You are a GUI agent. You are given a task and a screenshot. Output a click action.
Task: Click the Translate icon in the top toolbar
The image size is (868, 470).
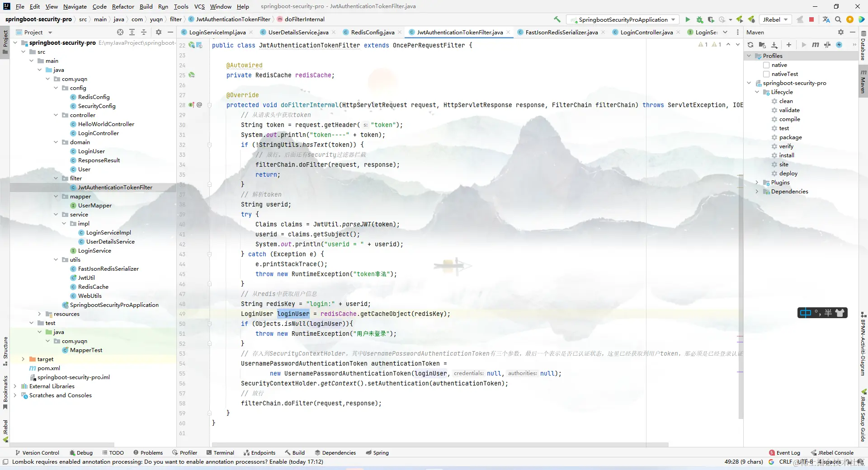[x=826, y=19]
